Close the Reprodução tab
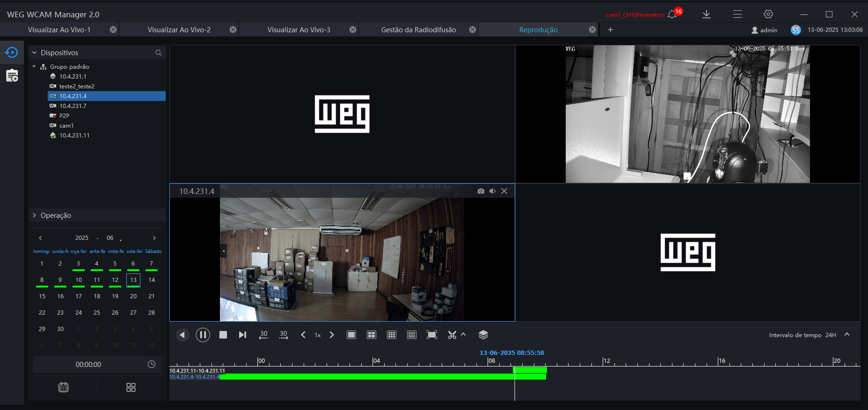This screenshot has height=410, width=868. [x=592, y=29]
